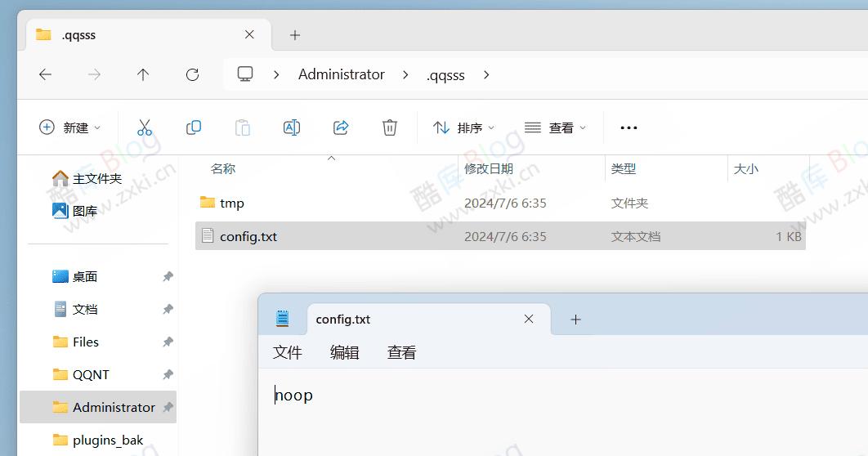Close the config.txt Notepad tab
Image resolution: width=868 pixels, height=456 pixels.
click(529, 319)
